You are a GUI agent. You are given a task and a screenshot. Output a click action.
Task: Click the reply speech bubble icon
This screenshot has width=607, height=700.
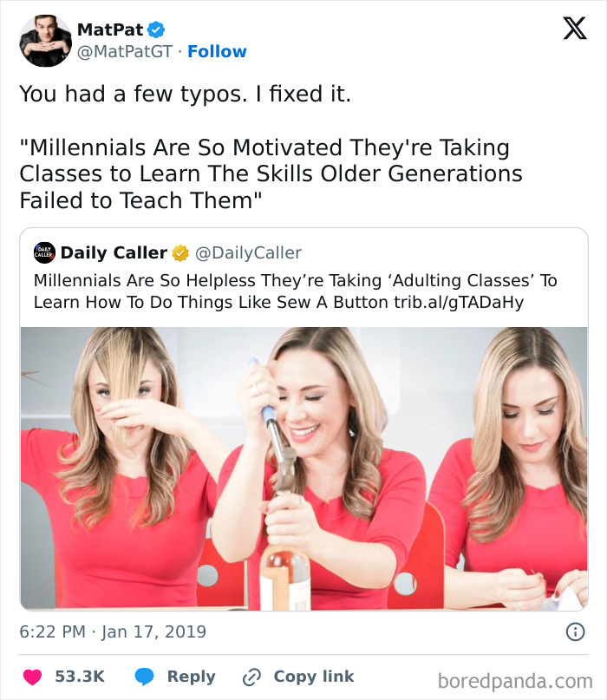144,677
